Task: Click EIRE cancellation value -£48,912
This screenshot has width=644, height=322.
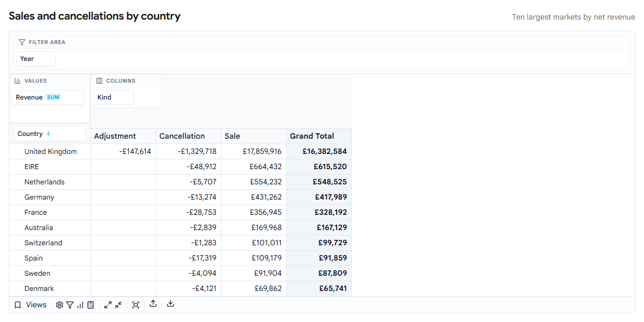Action: 189,167
